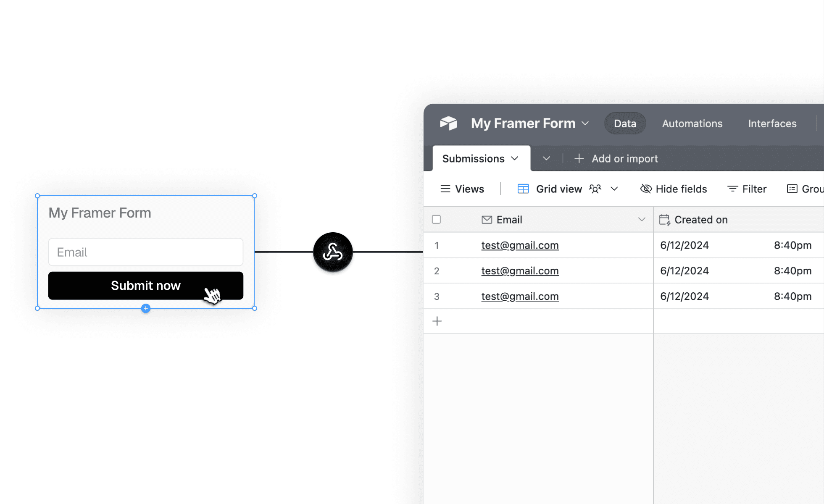Click the Hide fields crossed-eye icon

[x=646, y=189]
